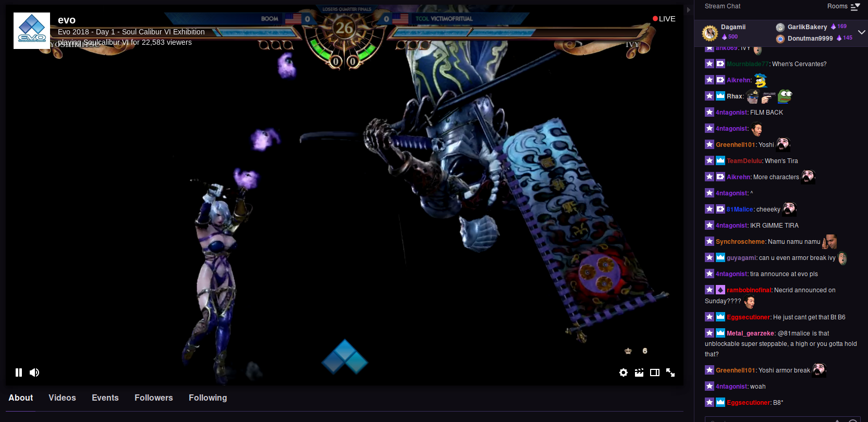868x422 pixels.
Task: Open the Rooms list
Action: [x=843, y=6]
